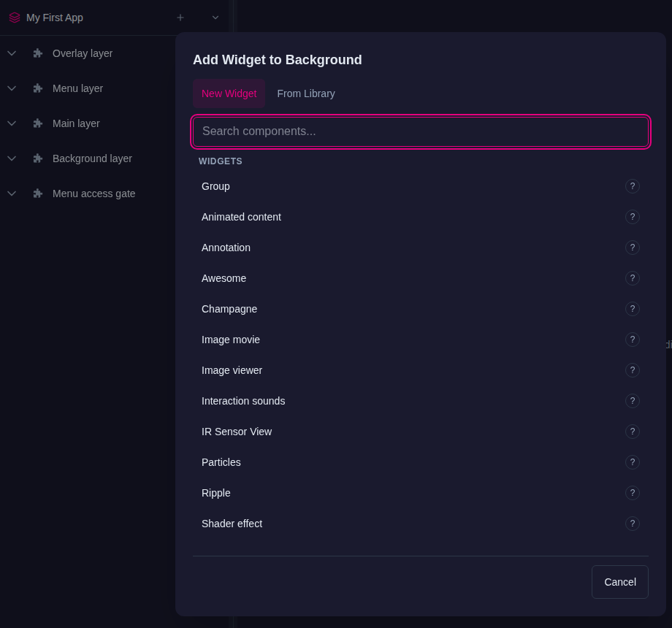Click the puzzle icon of Overlay layer
Viewport: 672px width, 628px height.
coord(38,53)
